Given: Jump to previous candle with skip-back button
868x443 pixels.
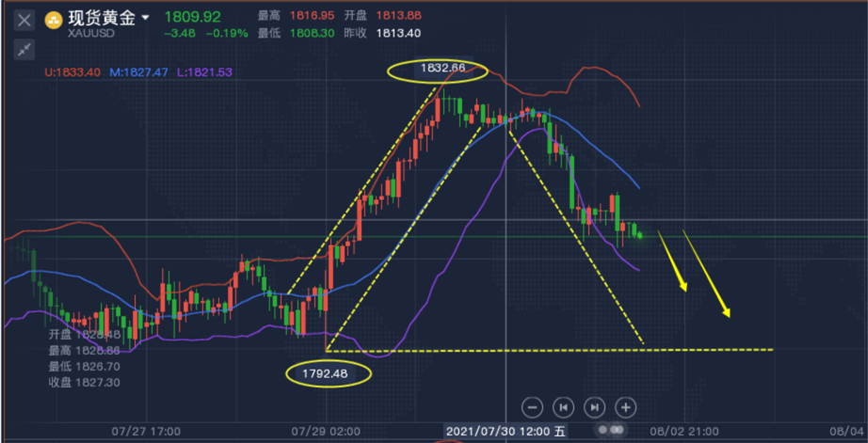Looking at the screenshot, I should (x=563, y=407).
